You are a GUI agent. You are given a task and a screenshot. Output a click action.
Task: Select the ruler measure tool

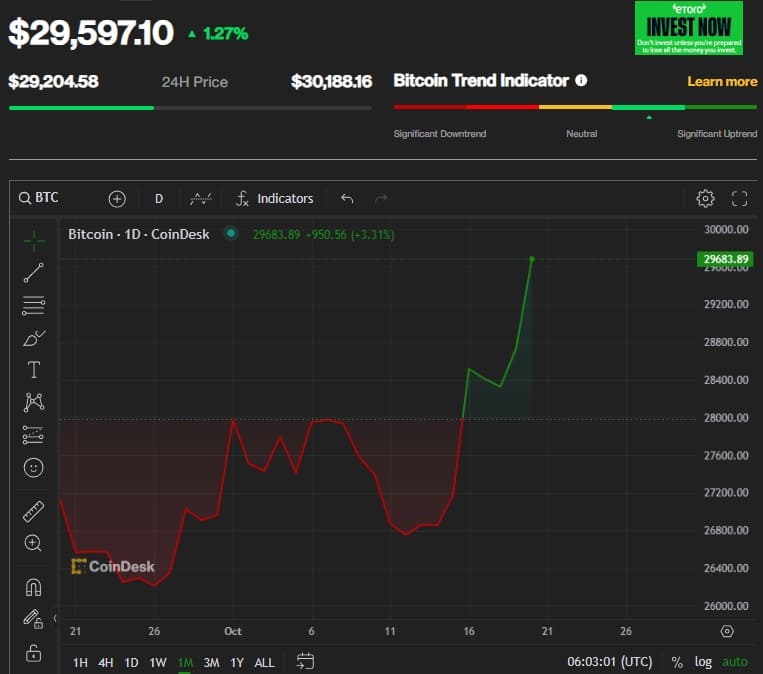coord(34,511)
